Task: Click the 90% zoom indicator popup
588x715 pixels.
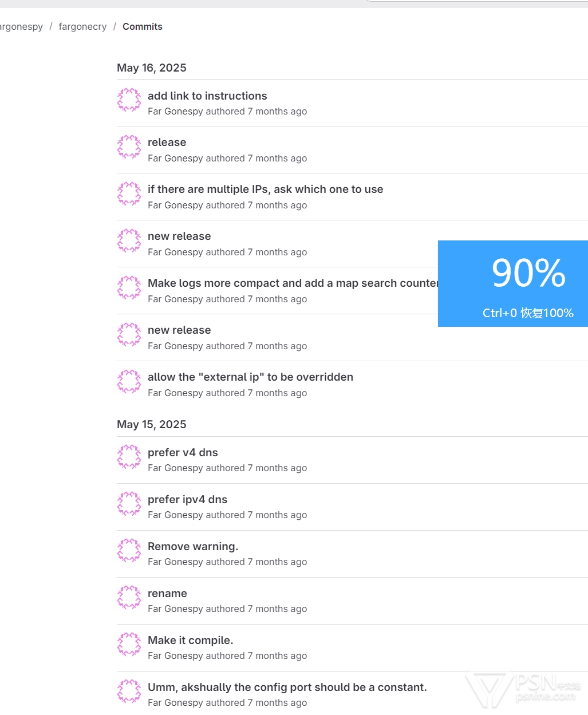Action: (x=513, y=283)
